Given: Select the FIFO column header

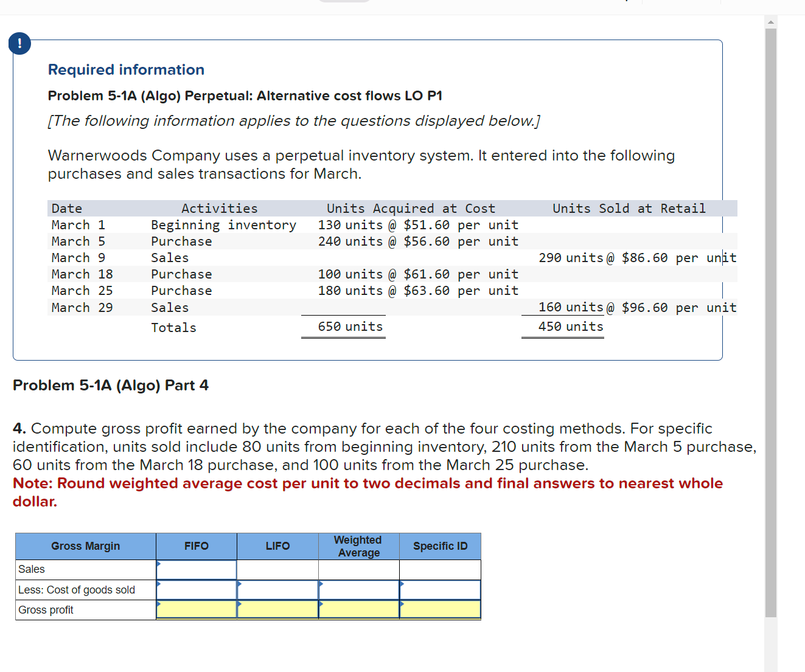Looking at the screenshot, I should pyautogui.click(x=196, y=546).
